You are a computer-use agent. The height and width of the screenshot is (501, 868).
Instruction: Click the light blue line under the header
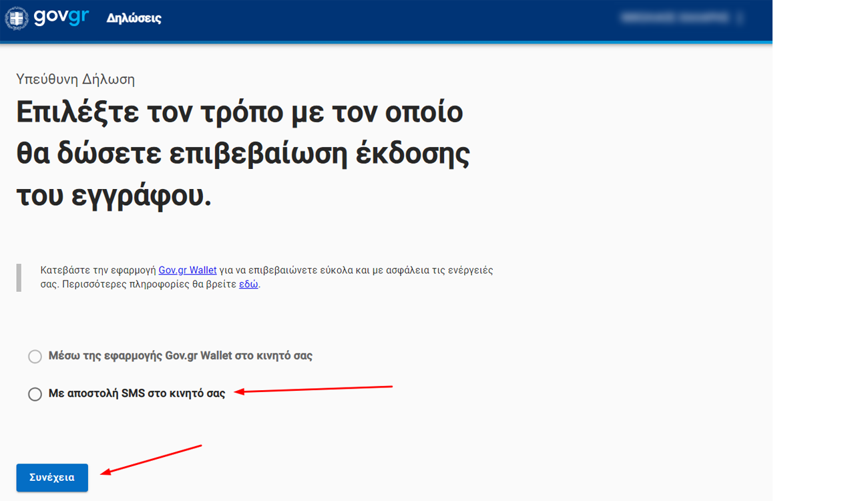386,43
